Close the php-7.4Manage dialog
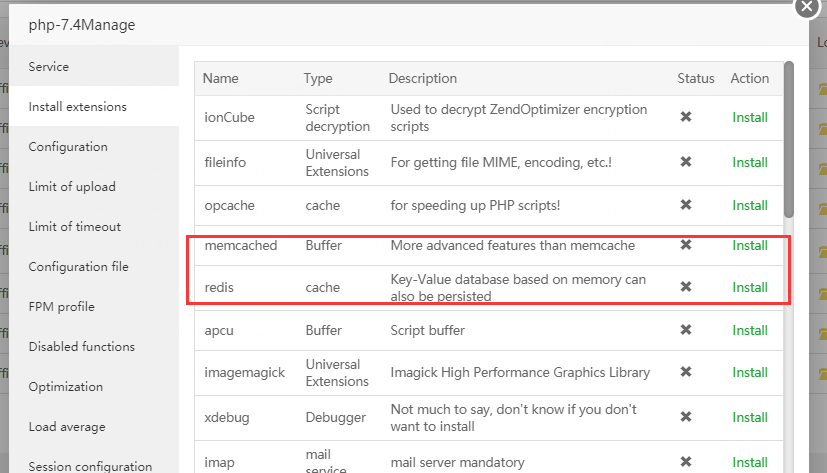 coord(808,7)
